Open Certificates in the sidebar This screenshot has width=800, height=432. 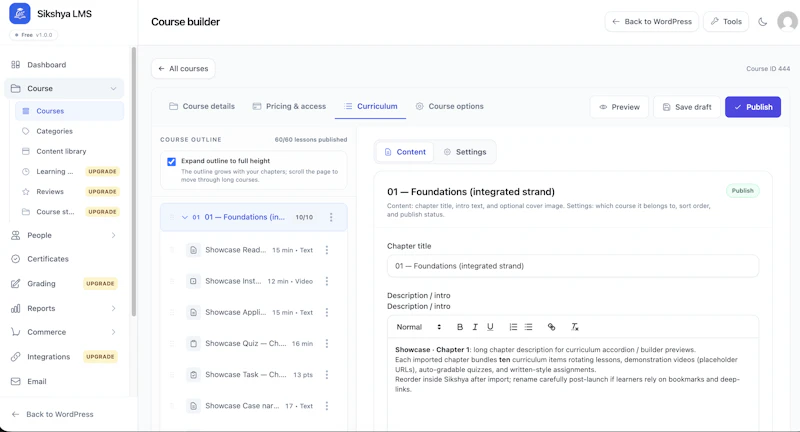[64, 259]
